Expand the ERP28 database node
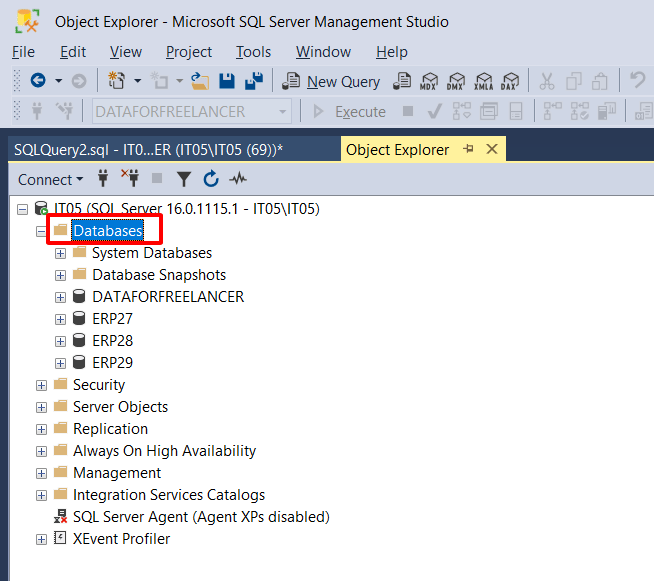 point(60,341)
